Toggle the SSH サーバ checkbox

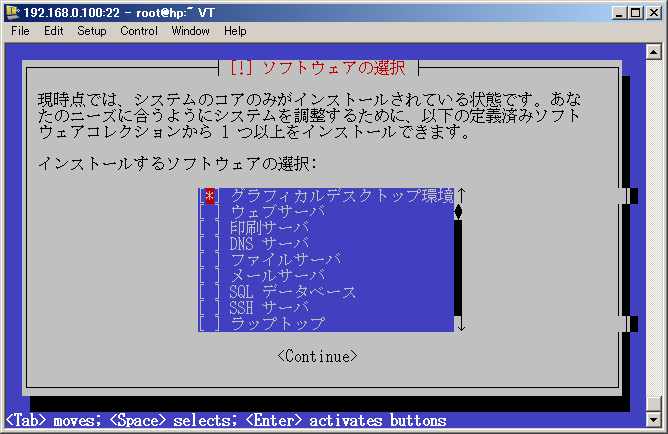[x=210, y=307]
